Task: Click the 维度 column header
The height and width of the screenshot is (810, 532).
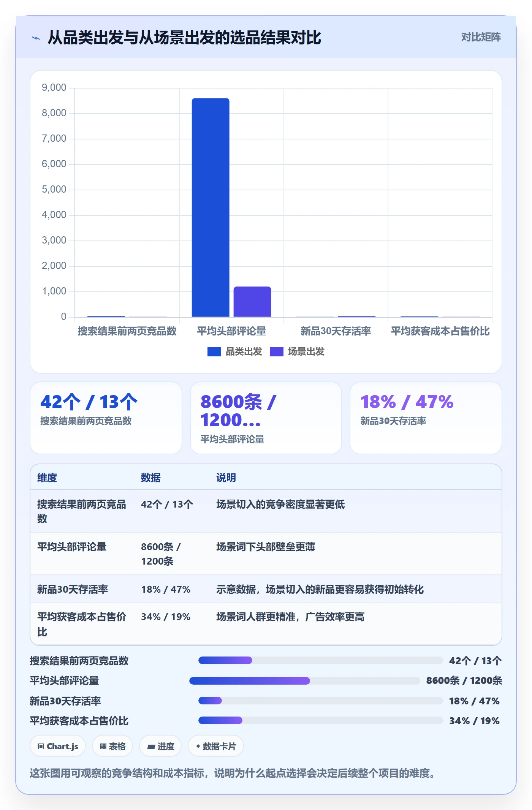Action: point(47,478)
